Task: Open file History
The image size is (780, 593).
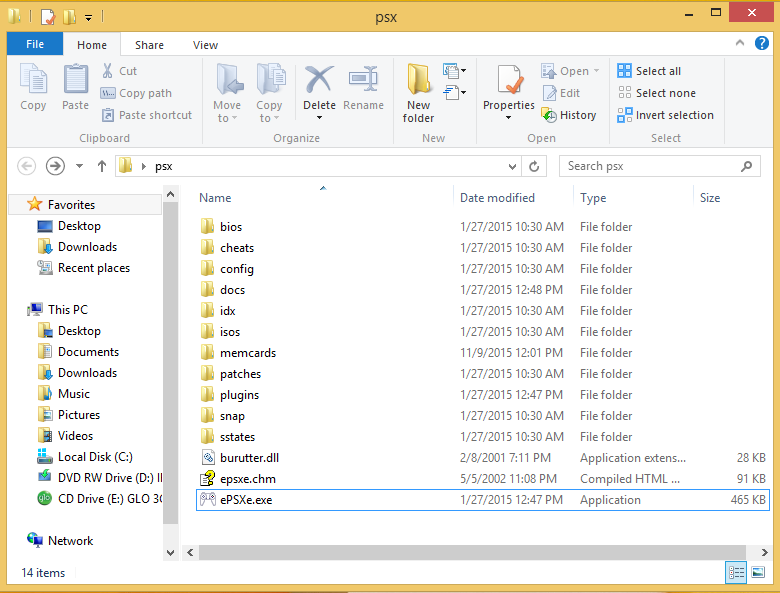Action: [x=569, y=115]
